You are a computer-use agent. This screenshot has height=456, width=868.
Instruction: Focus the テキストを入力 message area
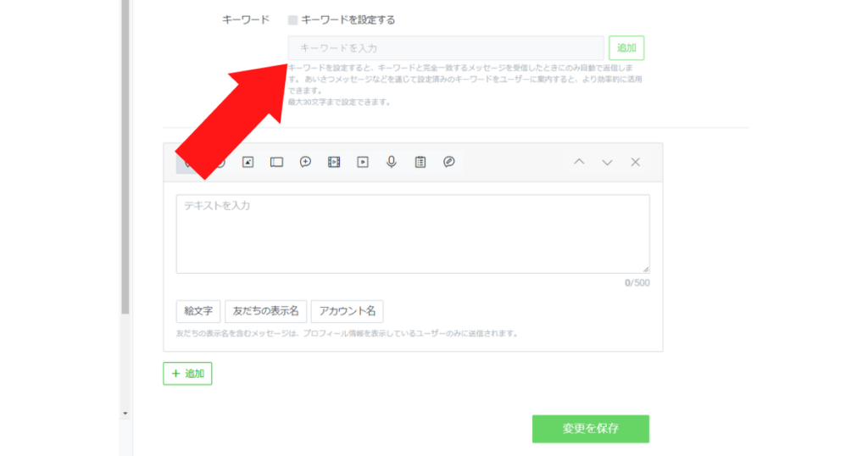(413, 234)
